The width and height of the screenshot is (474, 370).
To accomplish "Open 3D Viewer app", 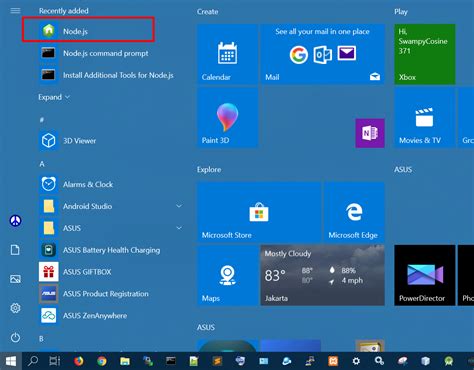I will point(111,141).
